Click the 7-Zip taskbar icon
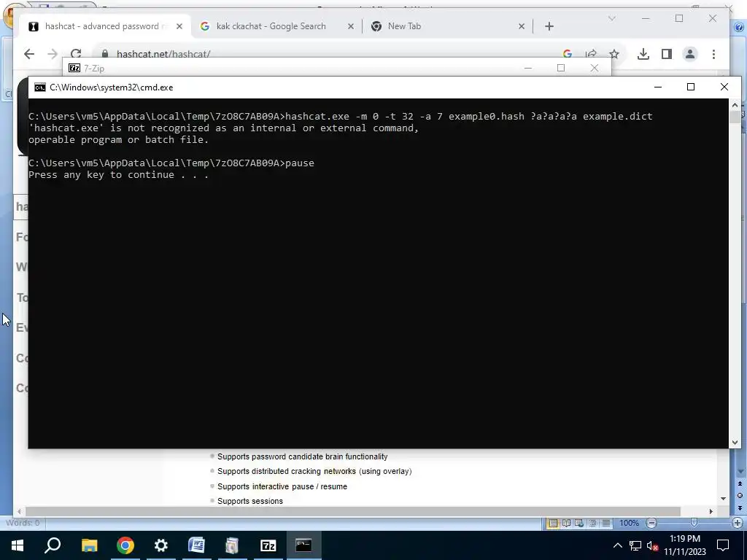This screenshot has height=560, width=747. pos(268,545)
